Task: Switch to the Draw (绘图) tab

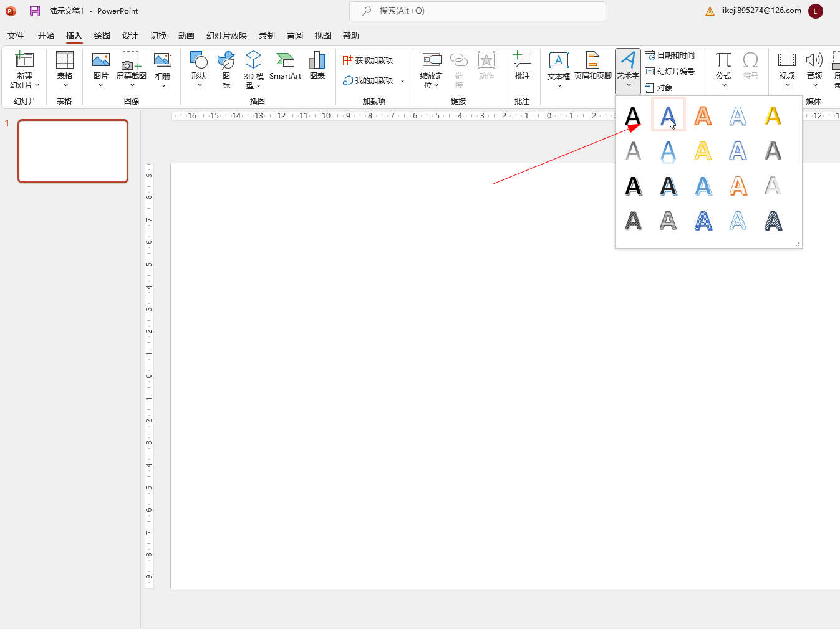Action: coord(102,36)
